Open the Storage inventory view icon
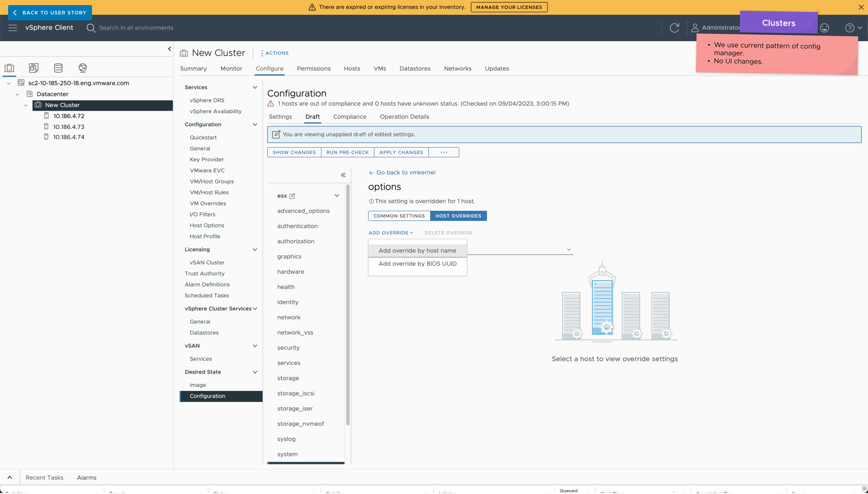Screen dimensions: 868x494 tap(58, 68)
